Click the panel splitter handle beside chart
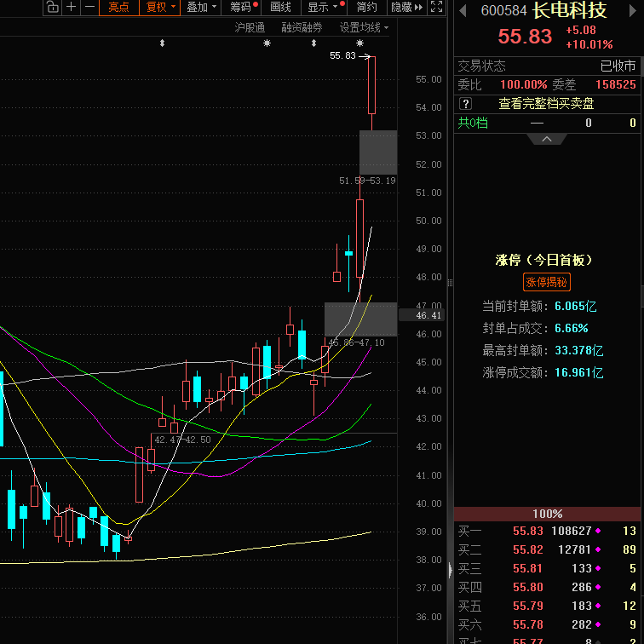The image size is (644, 644). tap(450, 283)
